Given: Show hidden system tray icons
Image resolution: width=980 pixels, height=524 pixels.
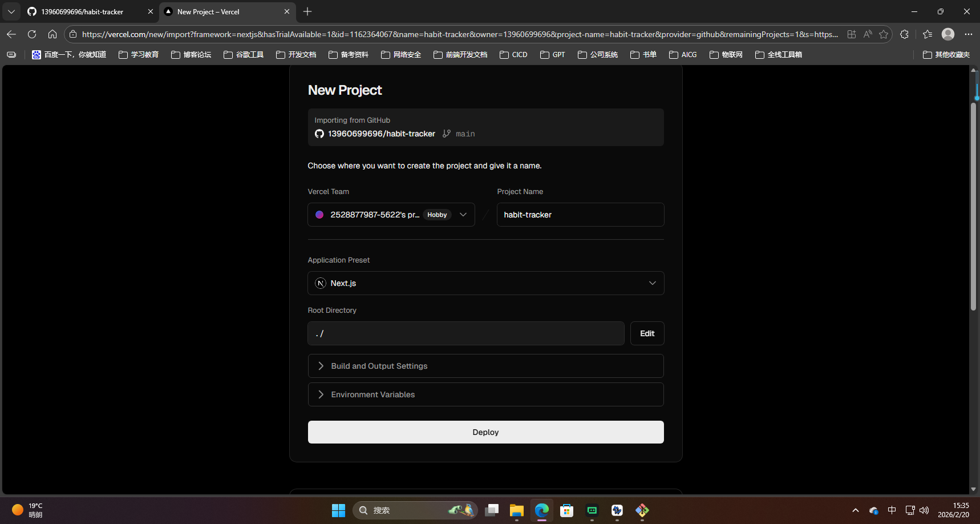Looking at the screenshot, I should coord(855,510).
